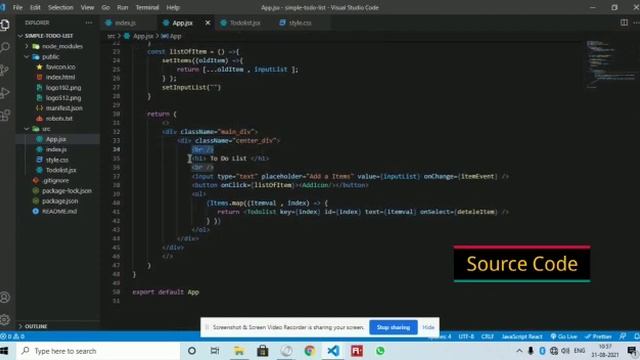Open the Search view in activity bar
This screenshot has height=360, width=640.
pyautogui.click(x=5, y=47)
